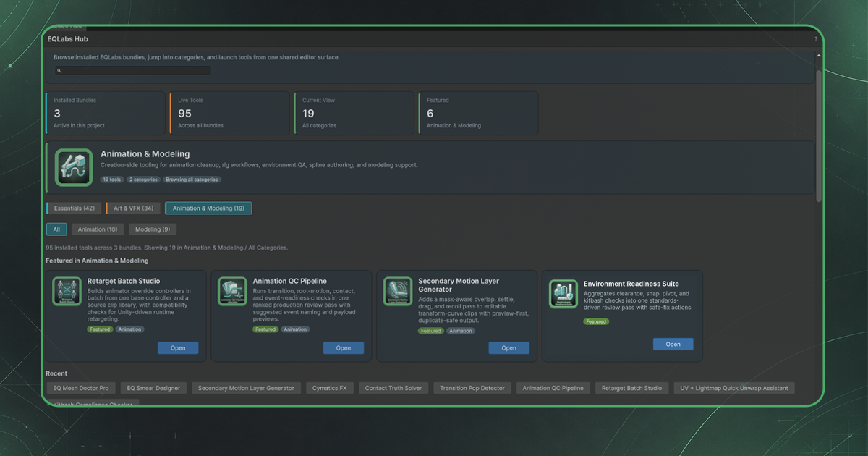The width and height of the screenshot is (868, 456).
Task: Open recent Contact Truth Solver
Action: click(393, 388)
